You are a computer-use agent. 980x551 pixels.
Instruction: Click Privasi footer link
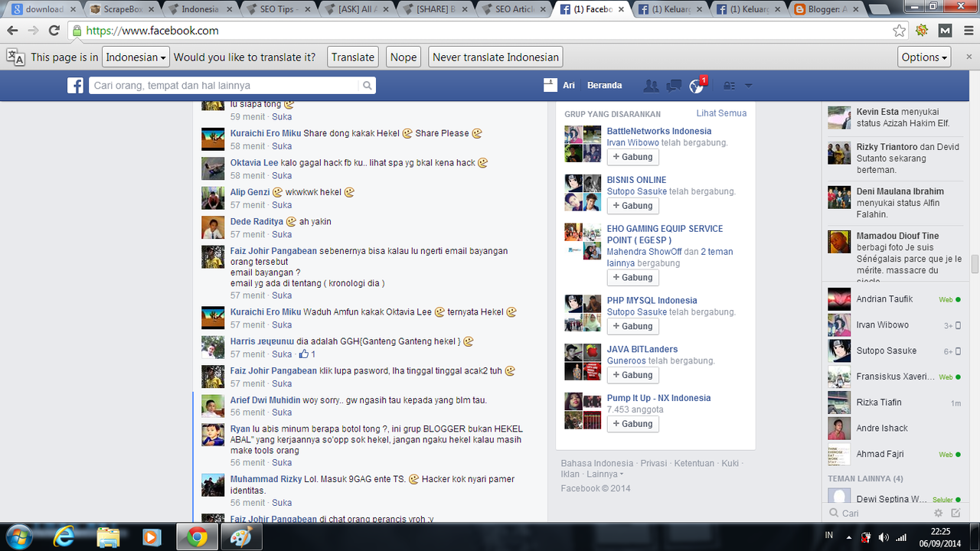(x=654, y=463)
